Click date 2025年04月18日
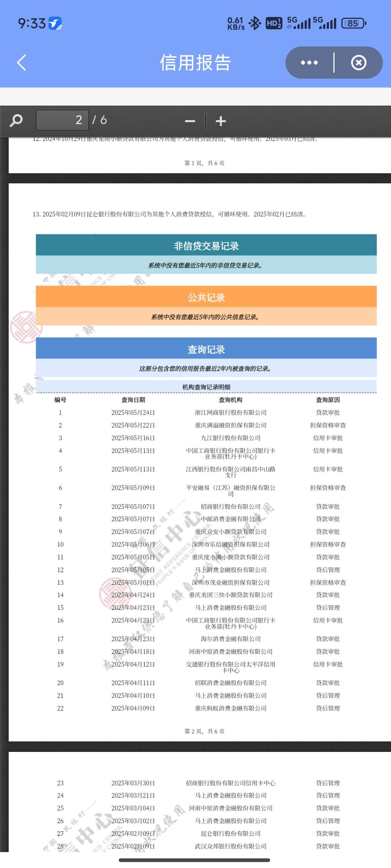 [x=133, y=652]
